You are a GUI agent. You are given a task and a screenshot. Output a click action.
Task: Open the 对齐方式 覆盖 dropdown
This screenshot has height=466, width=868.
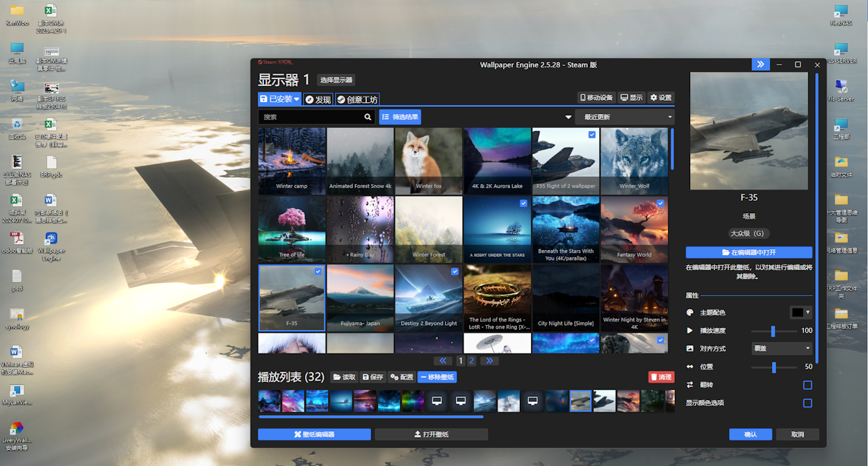(782, 349)
